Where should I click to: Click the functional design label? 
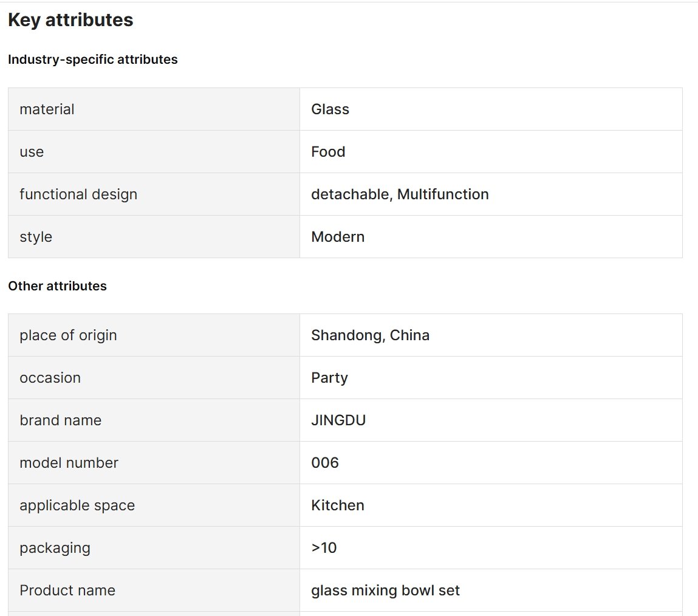[x=78, y=194]
